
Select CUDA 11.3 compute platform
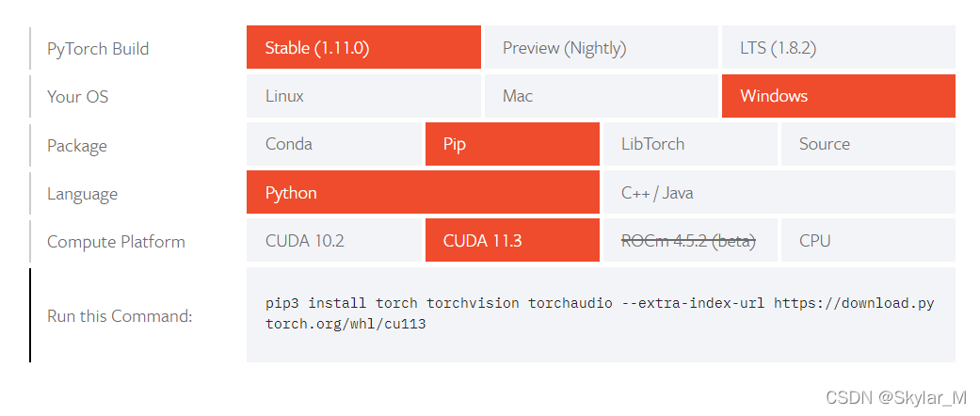(512, 241)
